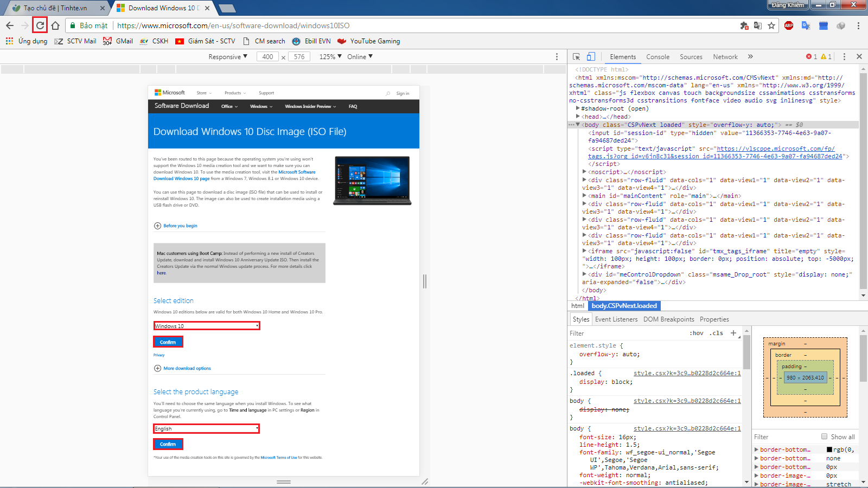Image resolution: width=868 pixels, height=488 pixels.
Task: Open the DevTools customize three-dot menu
Action: (x=844, y=56)
